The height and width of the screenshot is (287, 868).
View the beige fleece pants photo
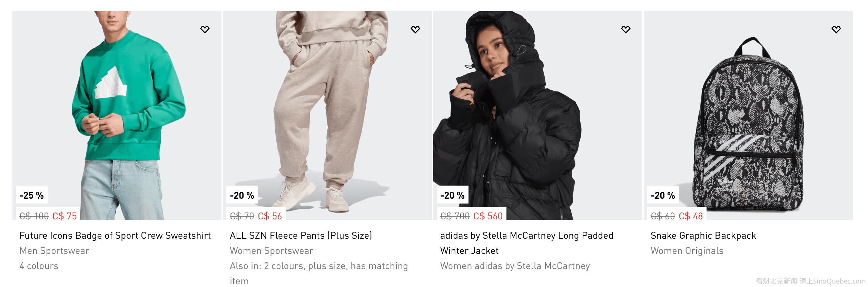(327, 116)
